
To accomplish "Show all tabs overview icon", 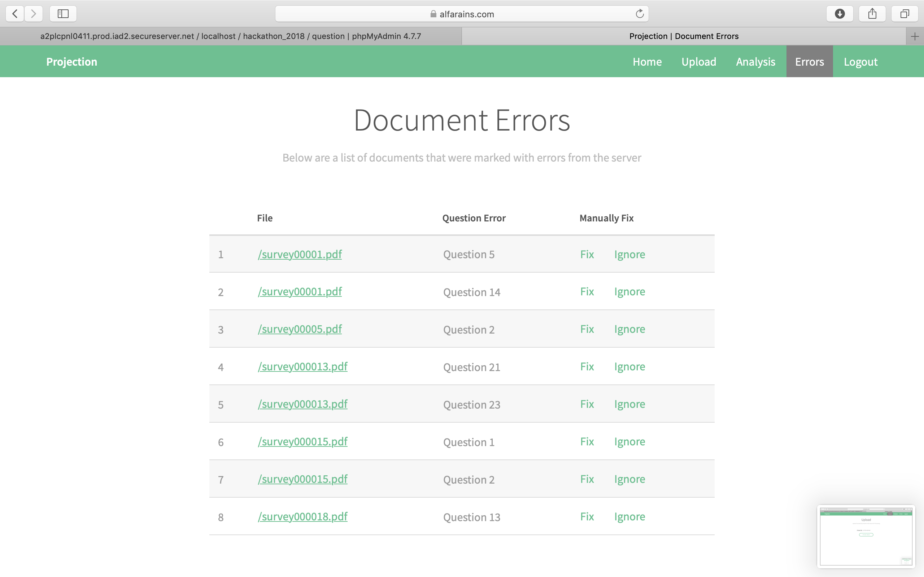I will click(905, 14).
